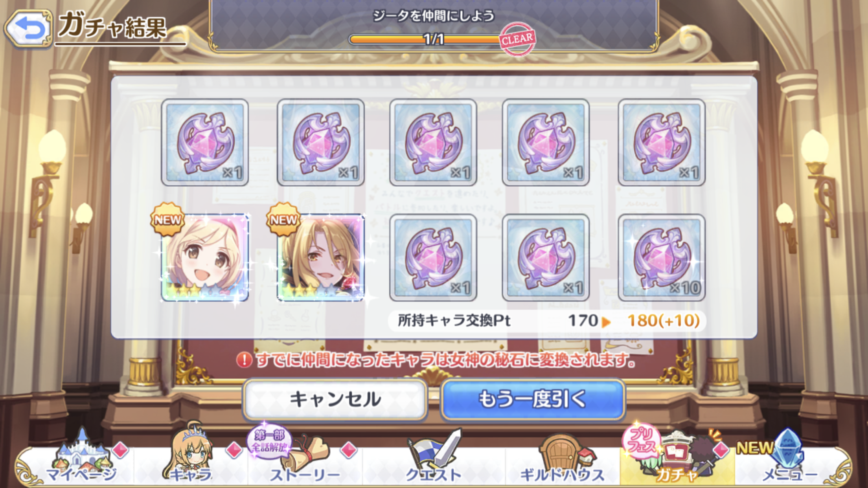
Task: Tap the 所持キャラ交換Pt points display
Action: tap(546, 321)
